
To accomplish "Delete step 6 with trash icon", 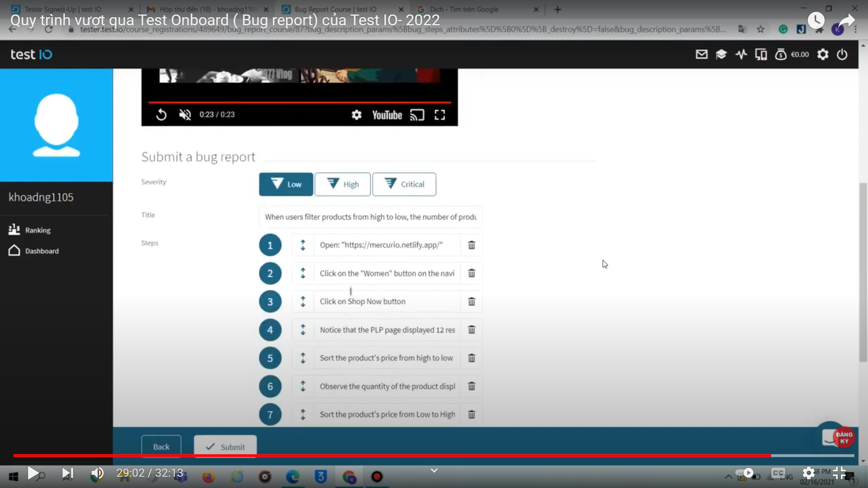I will [472, 386].
